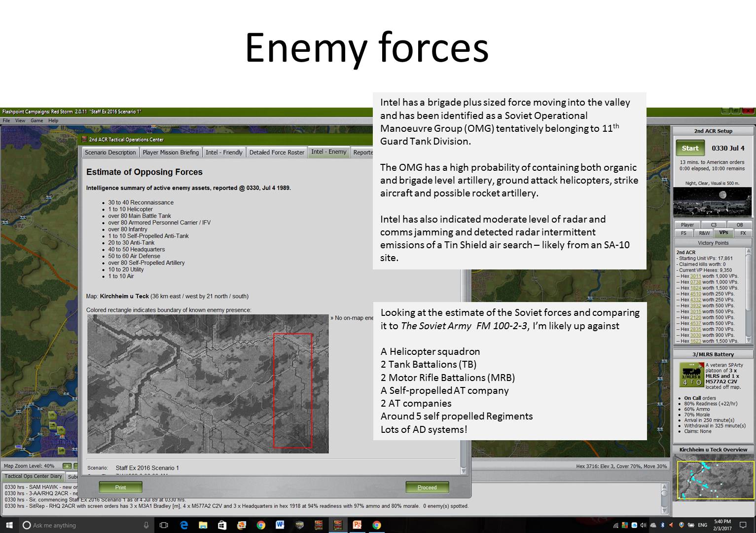Click the 3/MLRS Battery panel header
Screen dimensions: 756x533
pyautogui.click(x=713, y=354)
